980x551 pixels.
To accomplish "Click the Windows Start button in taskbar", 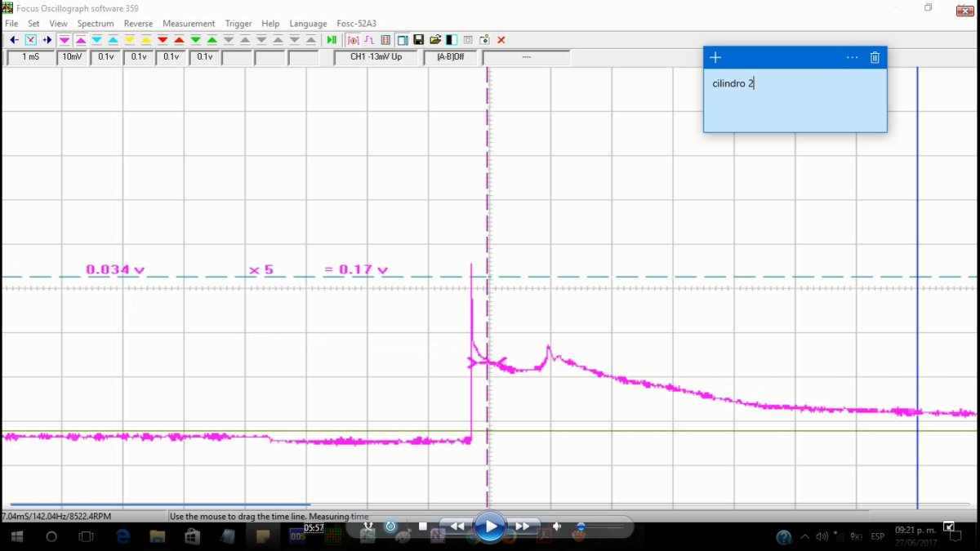I will tap(16, 536).
